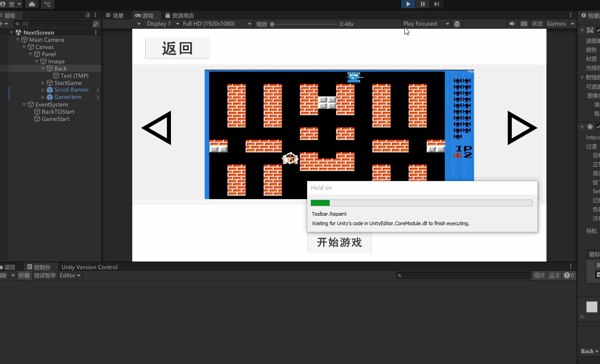Switch to the 场景 (Scene) tab
600x364 pixels.
coord(115,15)
